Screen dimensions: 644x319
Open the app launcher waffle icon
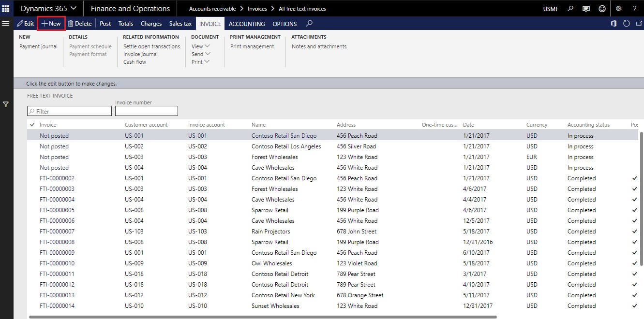pyautogui.click(x=5, y=8)
